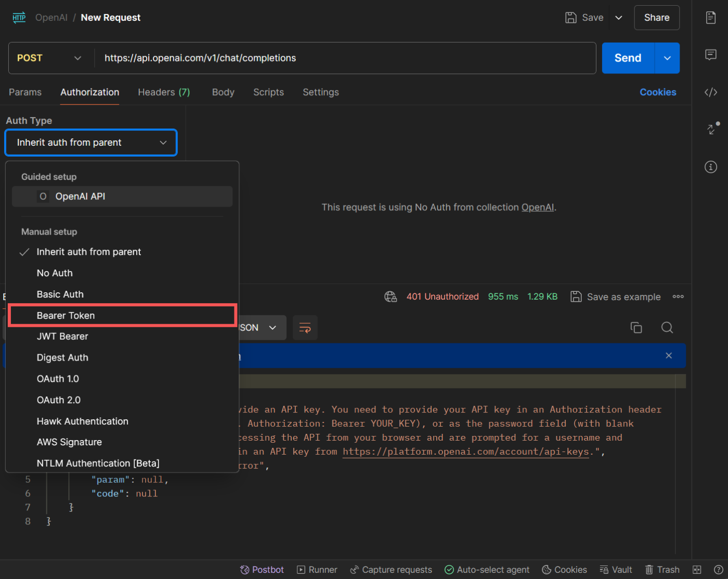
Task: Open the Cookies link near tabs
Action: [x=658, y=92]
